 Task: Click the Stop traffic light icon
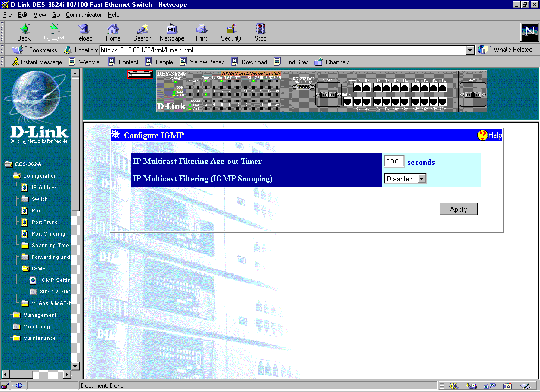tap(261, 30)
